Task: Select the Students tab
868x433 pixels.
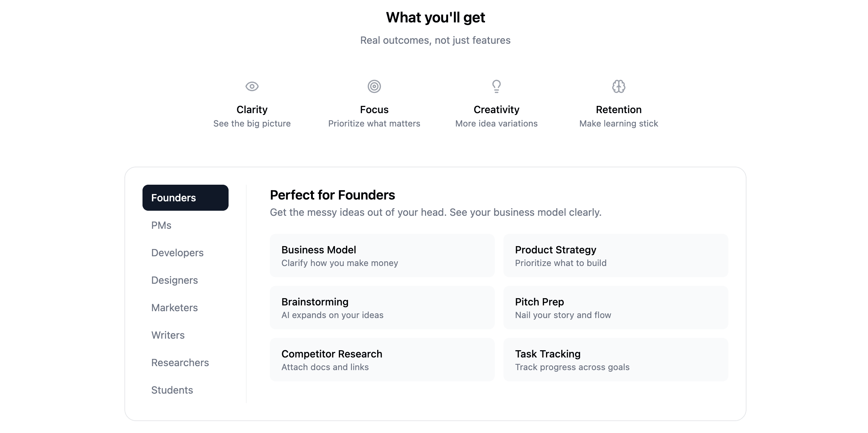Action: (x=172, y=390)
